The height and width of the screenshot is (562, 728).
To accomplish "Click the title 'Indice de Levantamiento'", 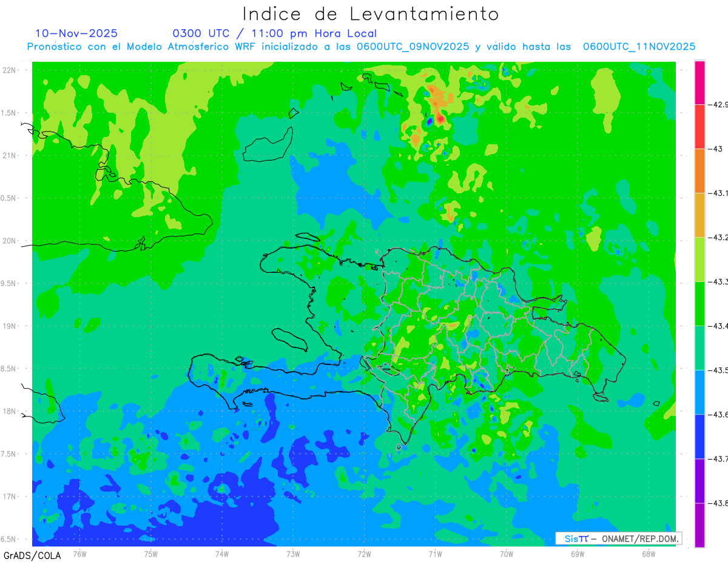I will click(371, 14).
